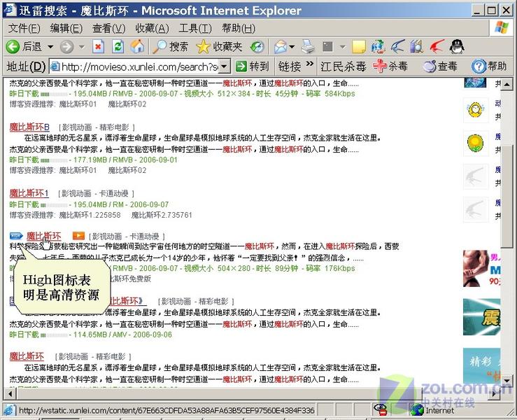Open the 查看(V) menu
This screenshot has height=420, width=517.
[109, 29]
